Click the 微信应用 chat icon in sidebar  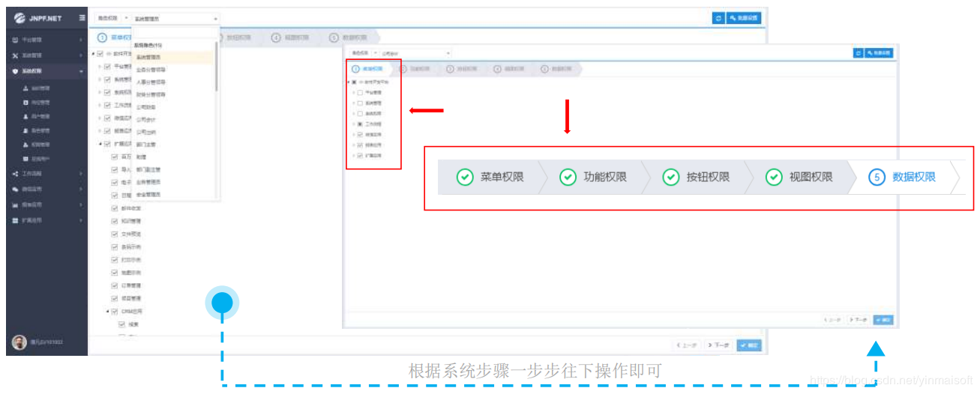point(15,190)
